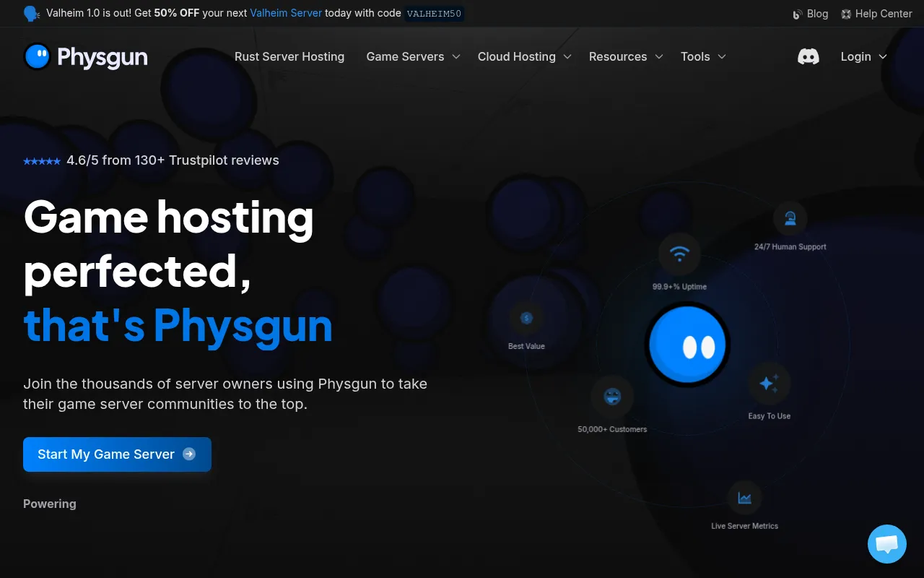Click the speaking head announcement icon
The width and height of the screenshot is (924, 578).
[32, 13]
